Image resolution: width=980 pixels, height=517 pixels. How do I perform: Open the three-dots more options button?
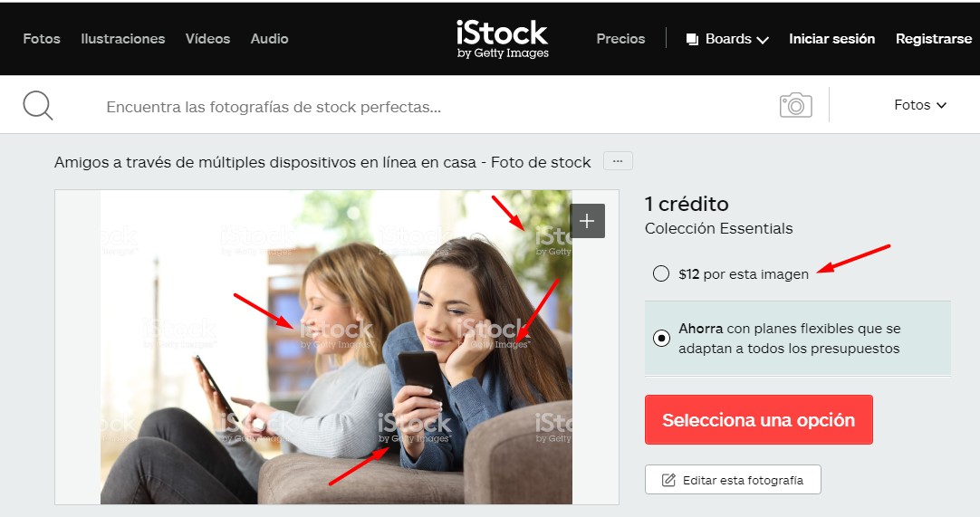[x=618, y=161]
